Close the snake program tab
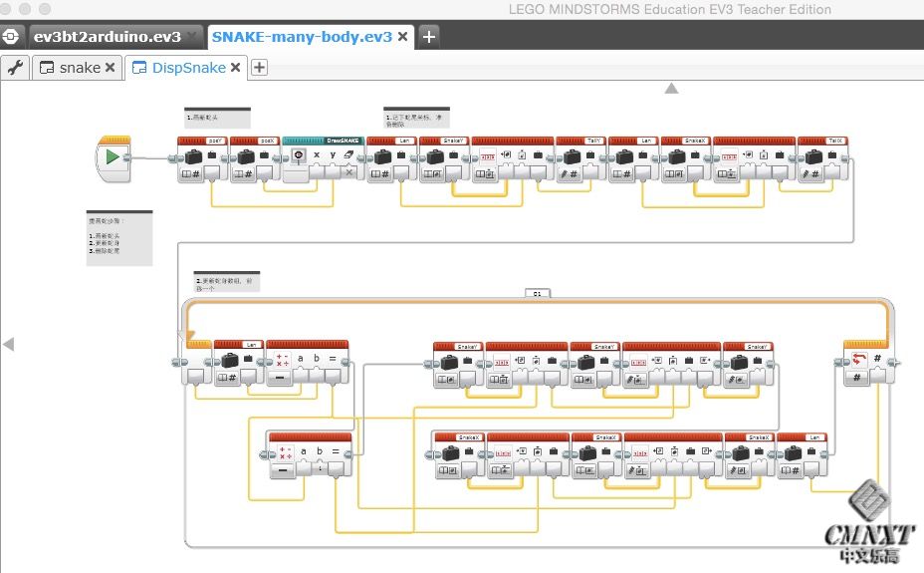The height and width of the screenshot is (573, 924). tap(110, 68)
